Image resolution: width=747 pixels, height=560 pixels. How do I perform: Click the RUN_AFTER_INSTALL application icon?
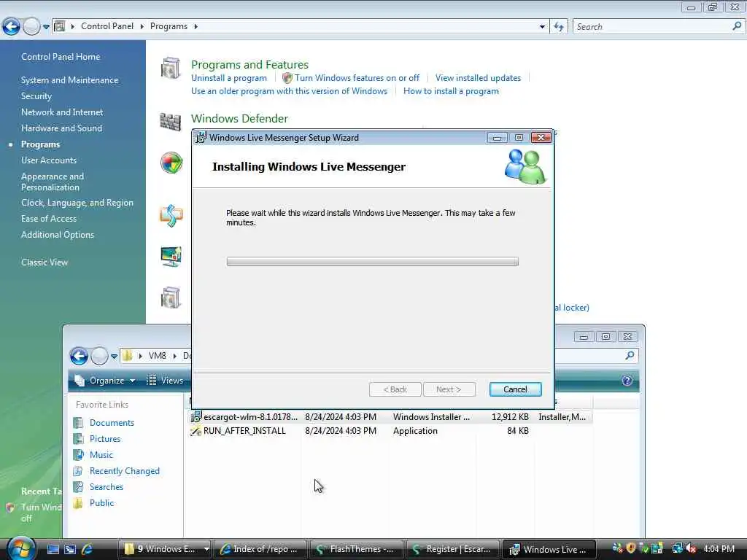[x=196, y=431]
